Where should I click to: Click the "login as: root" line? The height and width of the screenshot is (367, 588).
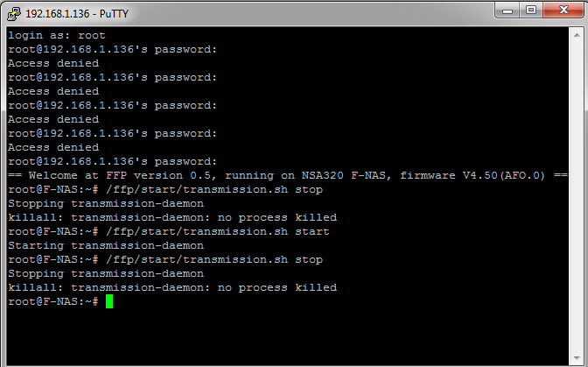57,35
